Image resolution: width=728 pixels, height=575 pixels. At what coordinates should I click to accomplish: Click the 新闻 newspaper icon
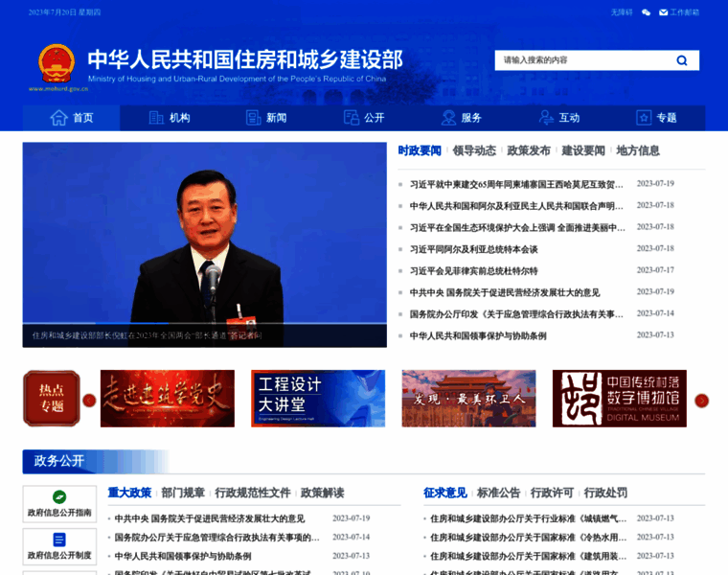click(253, 118)
